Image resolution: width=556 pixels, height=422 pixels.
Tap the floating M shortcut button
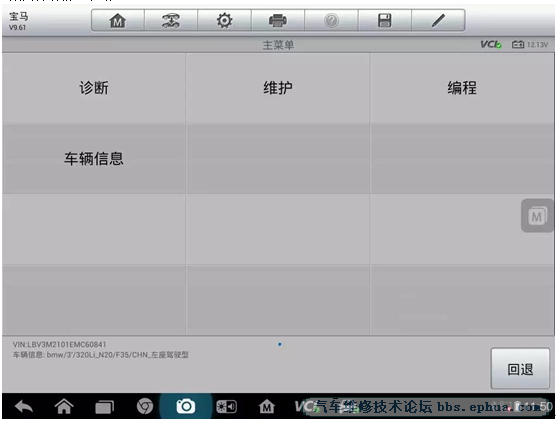pyautogui.click(x=537, y=216)
